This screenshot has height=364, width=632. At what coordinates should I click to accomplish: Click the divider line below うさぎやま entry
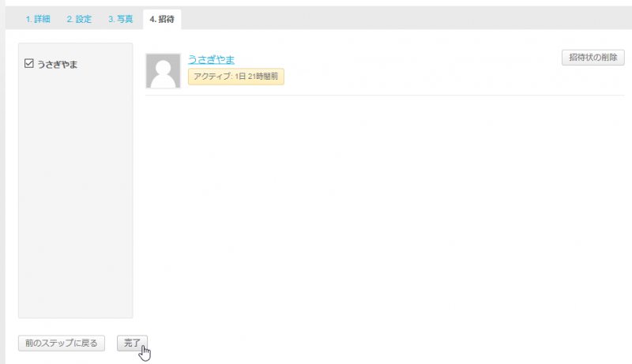tap(385, 95)
